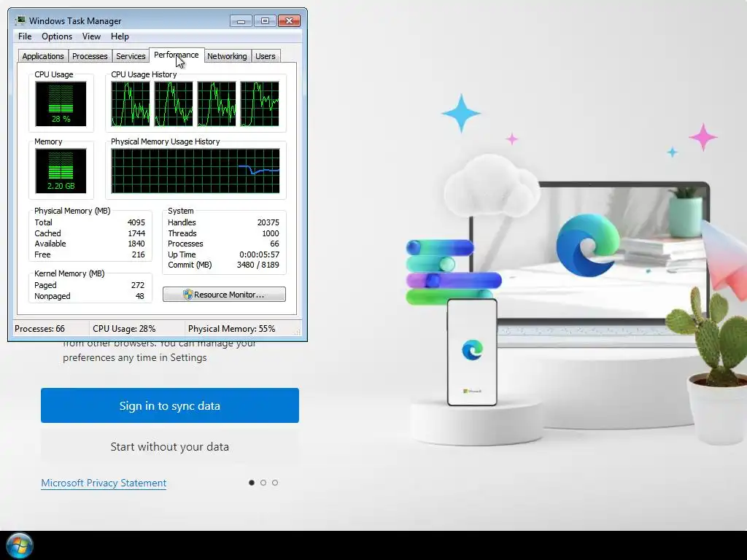This screenshot has width=747, height=560.
Task: Click the Edge logo on the phone illustration
Action: [472, 350]
